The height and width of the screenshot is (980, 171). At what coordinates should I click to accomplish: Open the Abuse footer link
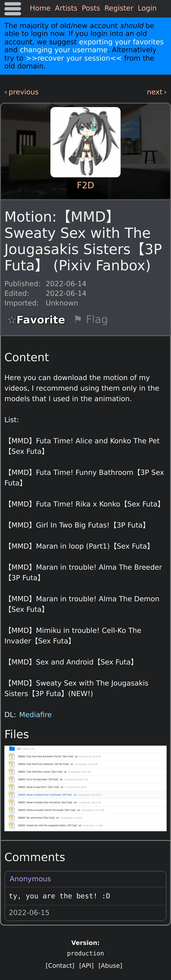(x=110, y=966)
